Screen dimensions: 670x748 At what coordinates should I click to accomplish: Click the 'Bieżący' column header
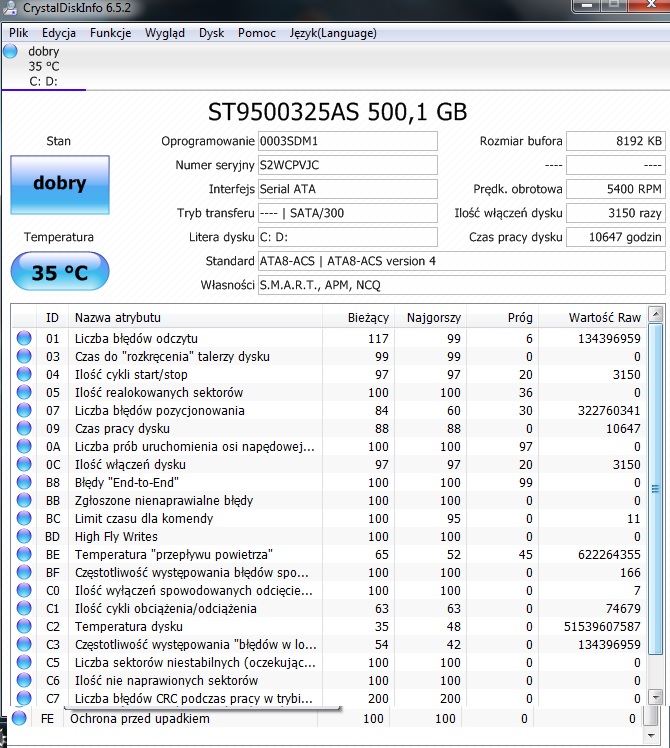click(358, 318)
